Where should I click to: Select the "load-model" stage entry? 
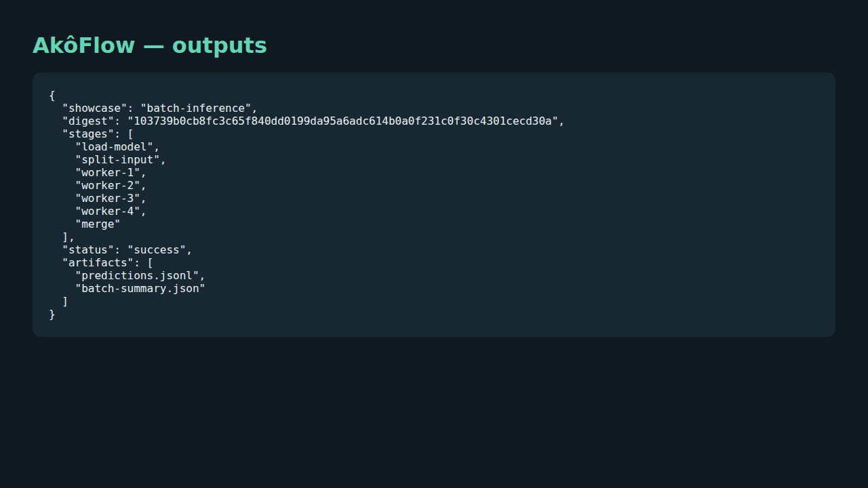coord(115,147)
